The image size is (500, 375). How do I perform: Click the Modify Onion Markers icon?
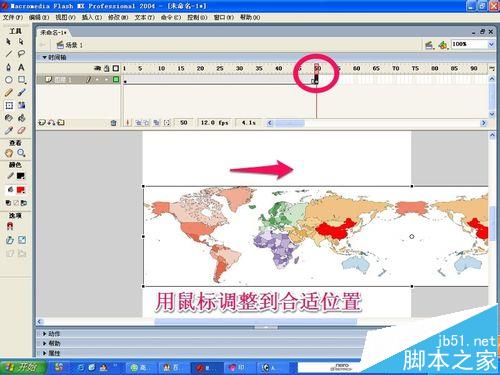[167, 123]
